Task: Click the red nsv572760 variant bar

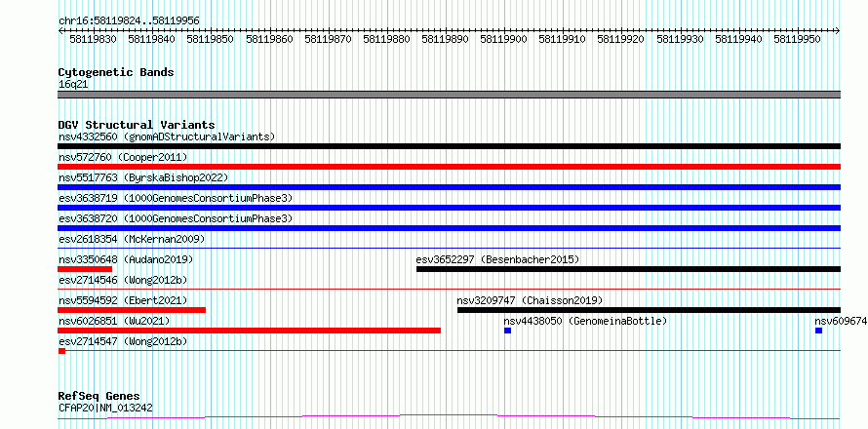Action: [449, 167]
